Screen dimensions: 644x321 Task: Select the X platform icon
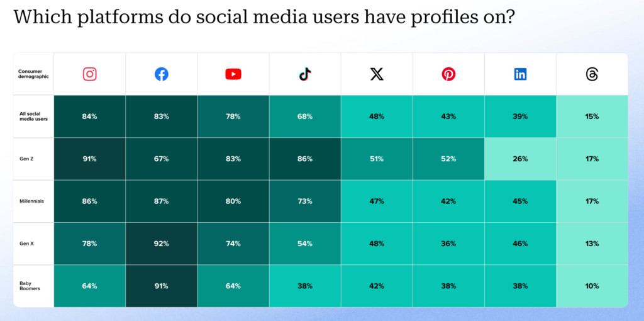377,74
